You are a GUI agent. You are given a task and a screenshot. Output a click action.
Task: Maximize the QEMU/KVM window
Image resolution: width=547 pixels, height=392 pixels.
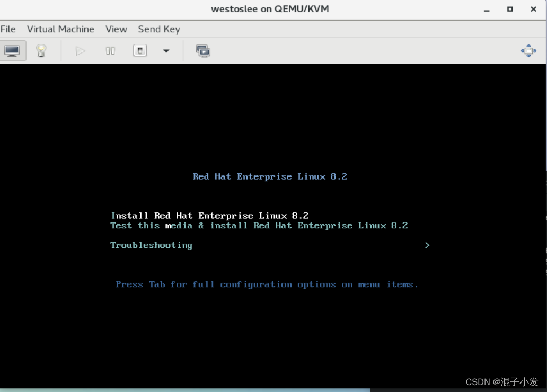[510, 10]
